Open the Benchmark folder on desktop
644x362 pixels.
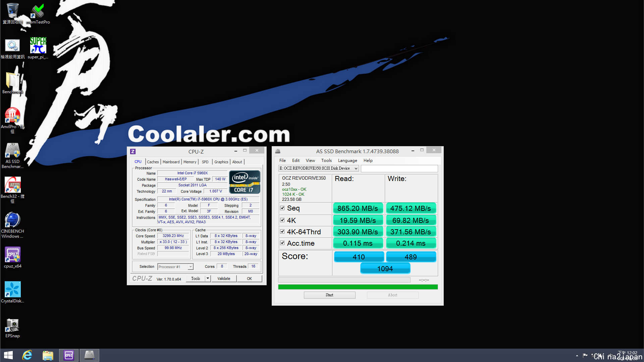tap(13, 83)
